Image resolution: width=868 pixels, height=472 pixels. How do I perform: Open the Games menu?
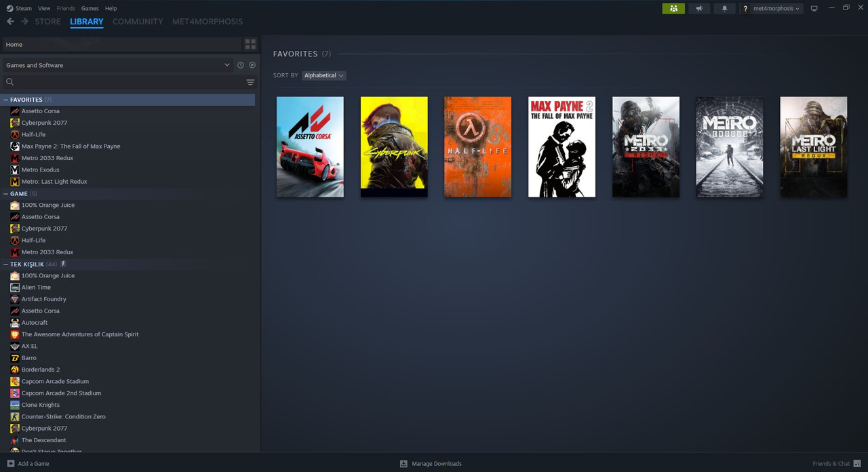[90, 8]
